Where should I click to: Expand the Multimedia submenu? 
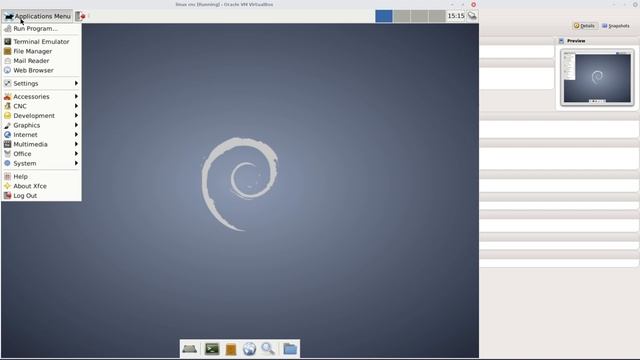(x=41, y=144)
